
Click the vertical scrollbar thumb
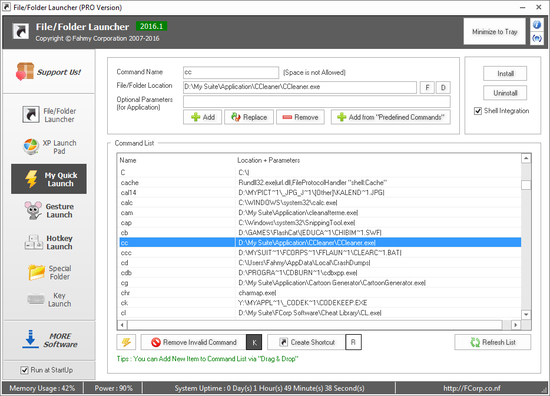coord(526,185)
